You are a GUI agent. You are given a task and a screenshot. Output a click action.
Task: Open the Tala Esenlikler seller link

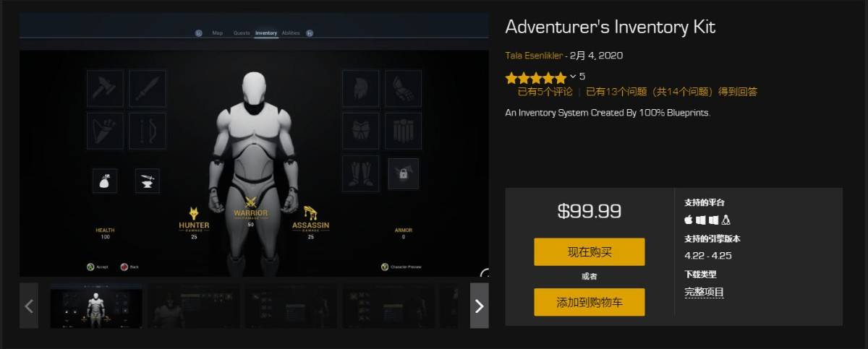point(535,56)
